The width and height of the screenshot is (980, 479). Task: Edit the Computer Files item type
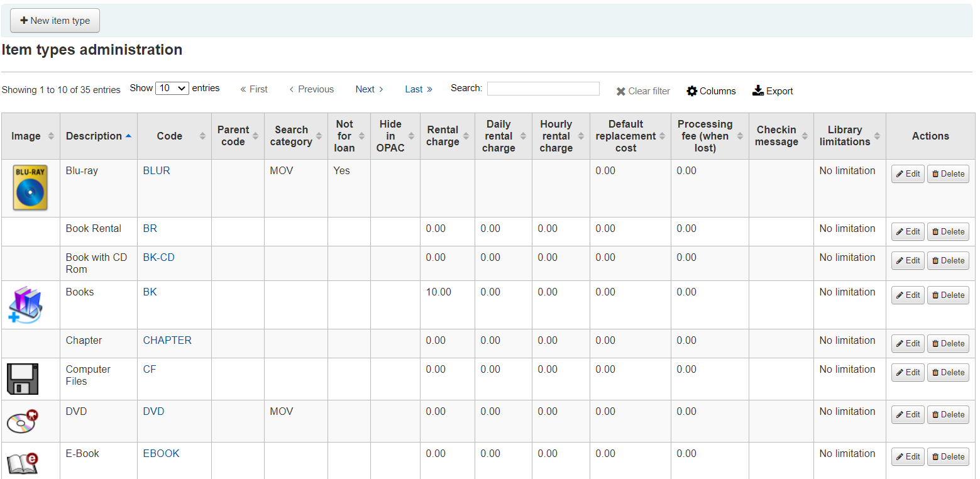coord(908,373)
